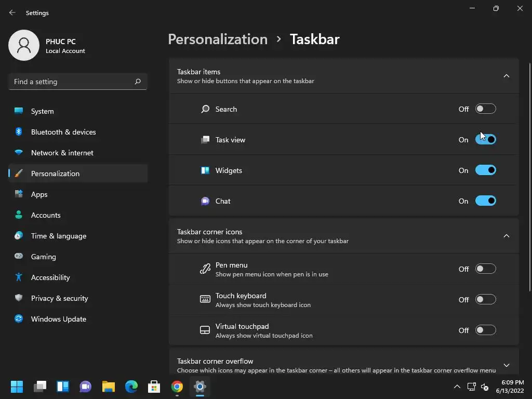Image resolution: width=532 pixels, height=399 pixels.
Task: Turn off the Chat toggle
Action: pyautogui.click(x=486, y=201)
